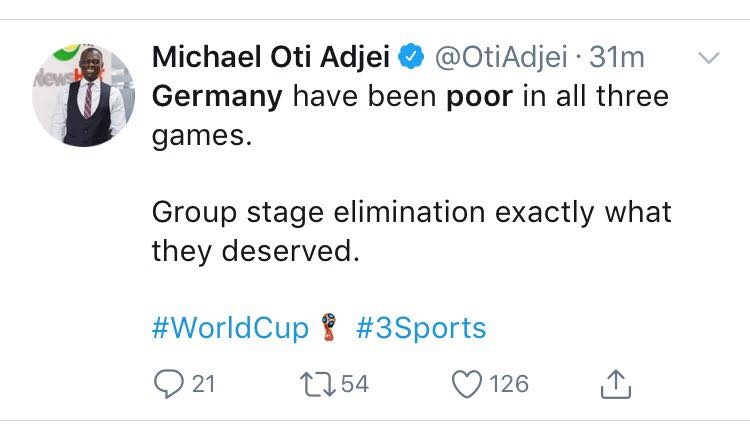Click the World Cup trophy emoji
750x428 pixels.
331,328
